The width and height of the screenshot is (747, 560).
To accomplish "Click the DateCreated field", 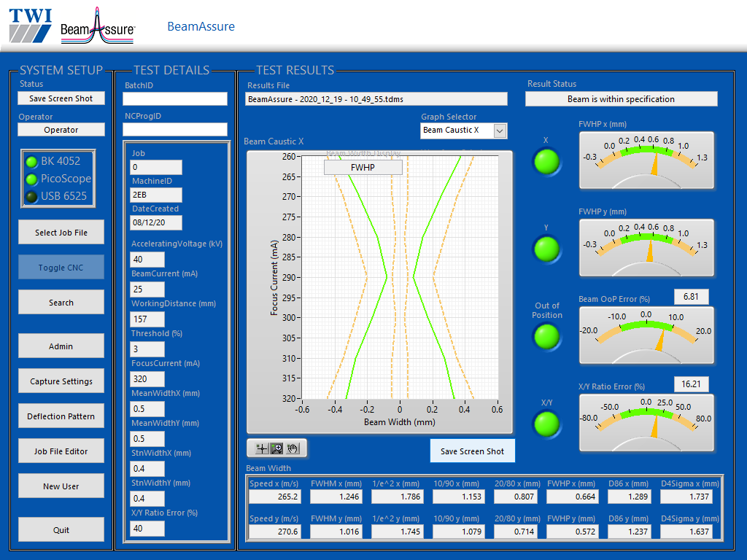I will pyautogui.click(x=156, y=222).
